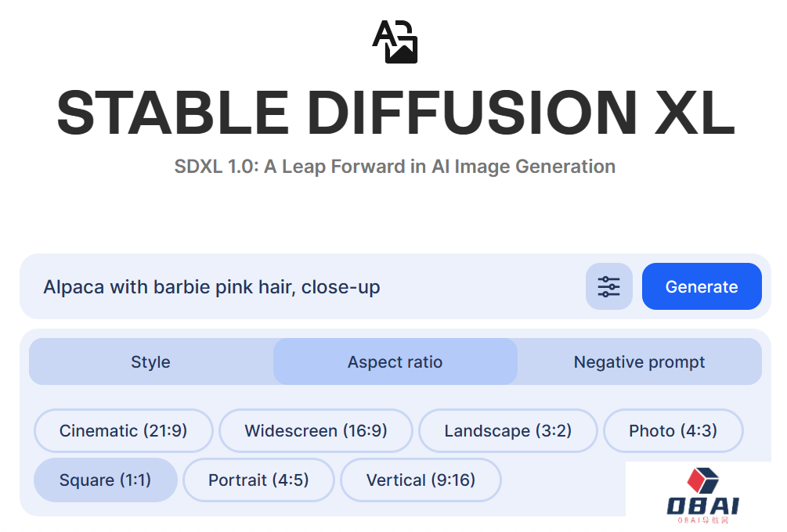Select the Aspect ratio tab
Image resolution: width=787 pixels, height=532 pixels.
tap(395, 361)
